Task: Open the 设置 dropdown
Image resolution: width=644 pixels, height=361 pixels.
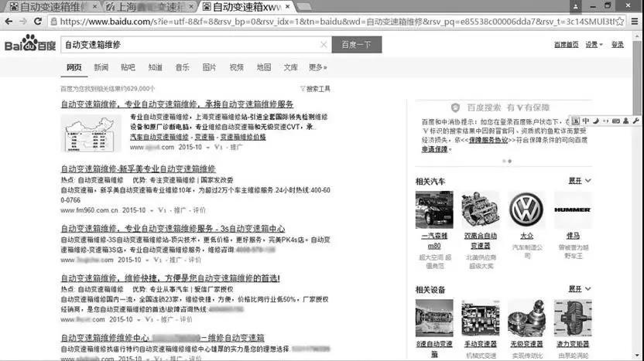Action: click(x=594, y=45)
